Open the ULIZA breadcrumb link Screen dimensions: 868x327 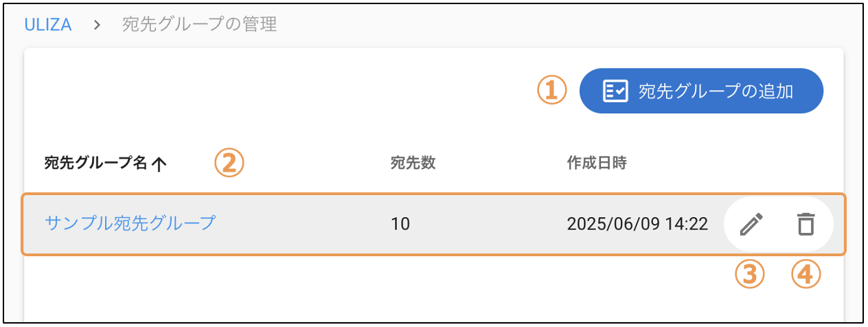[48, 25]
